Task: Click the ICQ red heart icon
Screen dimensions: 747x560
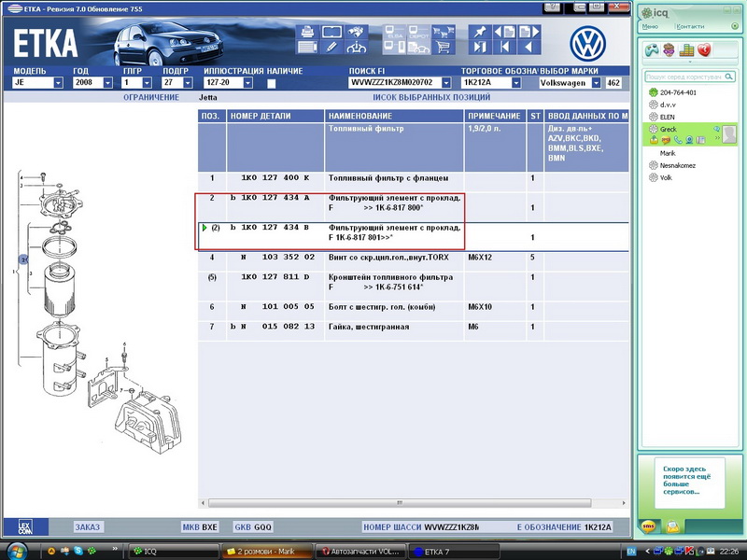Action: pyautogui.click(x=704, y=49)
